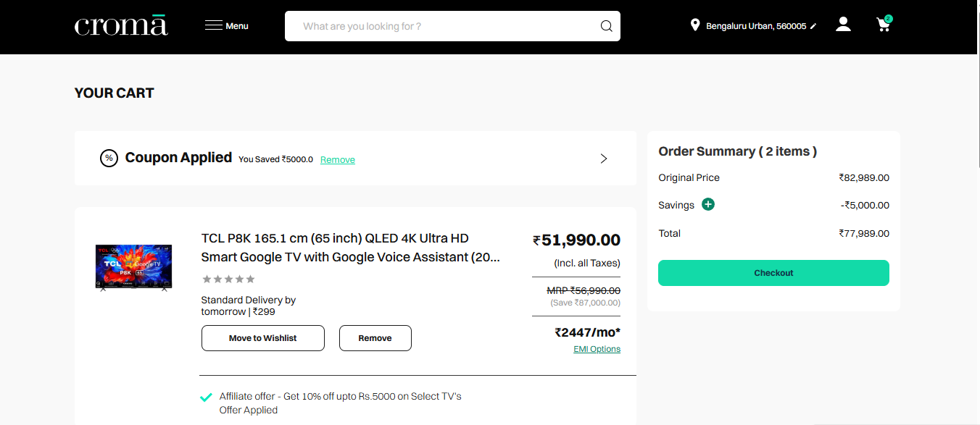Click the Croma logo

click(x=121, y=26)
